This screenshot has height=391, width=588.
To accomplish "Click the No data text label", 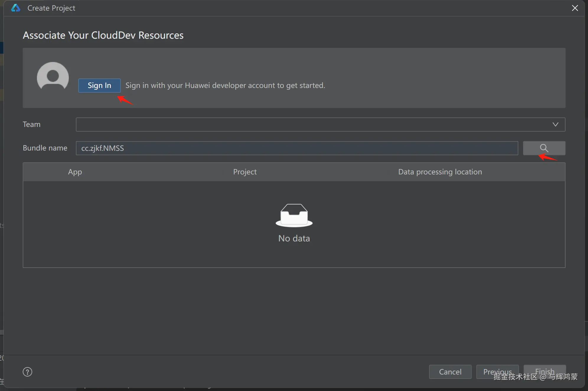I will pos(294,238).
